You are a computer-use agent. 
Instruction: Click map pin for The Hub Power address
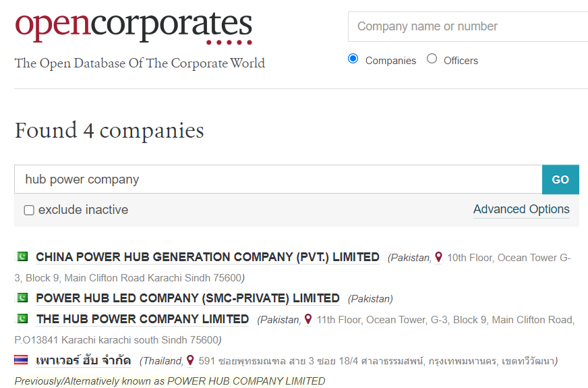point(308,319)
